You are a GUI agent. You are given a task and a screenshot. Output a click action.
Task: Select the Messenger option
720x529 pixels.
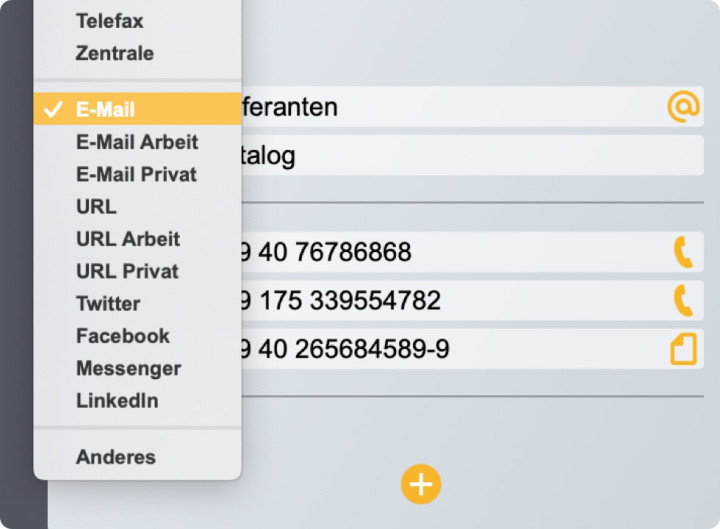point(128,368)
